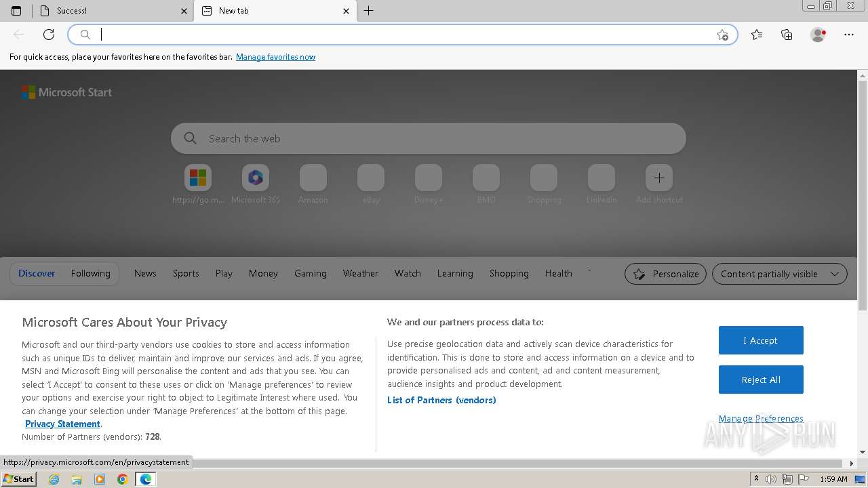The width and height of the screenshot is (868, 488).
Task: Select the Following feed tab
Action: (x=90, y=274)
